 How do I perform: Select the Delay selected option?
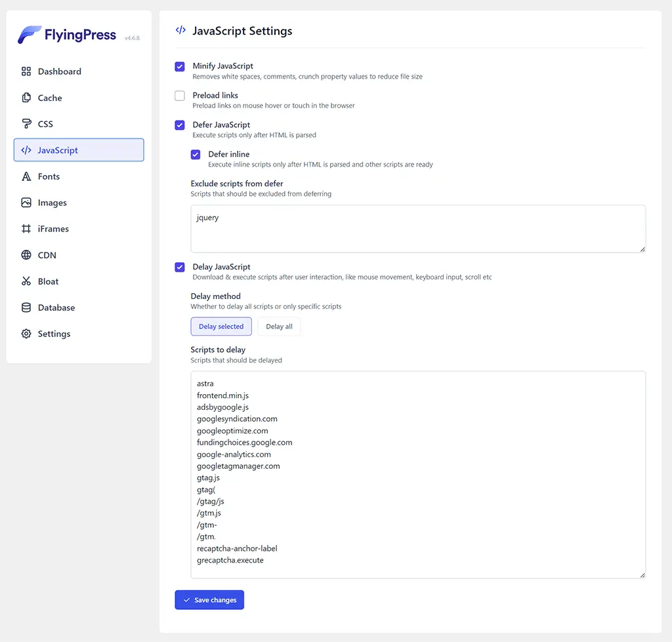220,325
